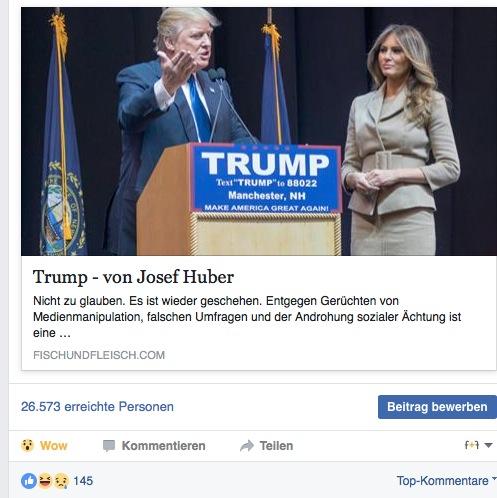Click the share arrow icon

(247, 446)
